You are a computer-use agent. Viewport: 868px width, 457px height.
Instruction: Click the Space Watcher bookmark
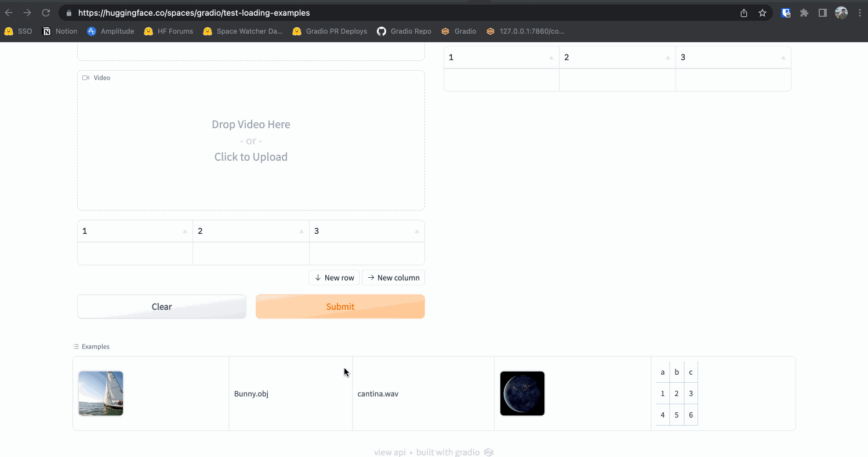(243, 31)
